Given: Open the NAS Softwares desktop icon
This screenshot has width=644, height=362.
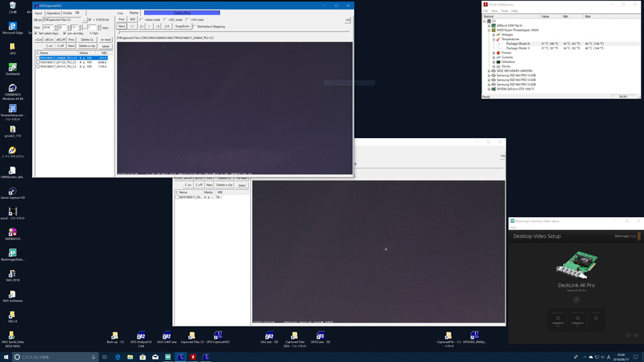Looking at the screenshot, I should pos(13,296).
